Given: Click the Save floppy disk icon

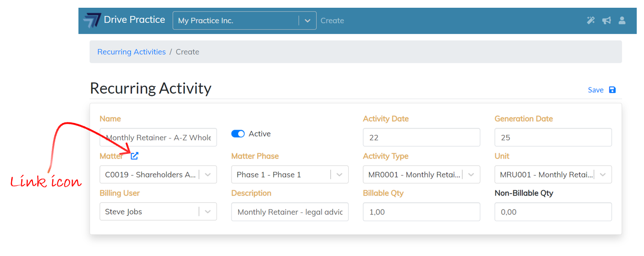Looking at the screenshot, I should click(613, 90).
